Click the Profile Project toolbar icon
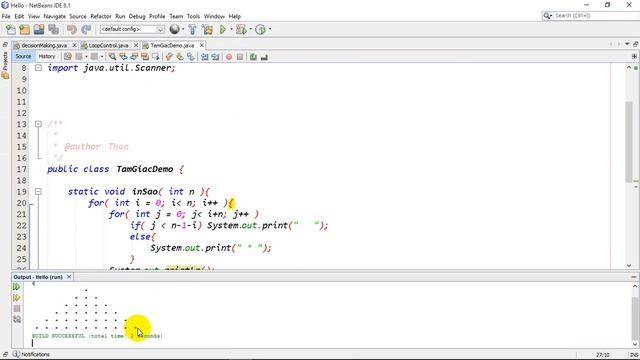The width and height of the screenshot is (640, 360). (260, 29)
